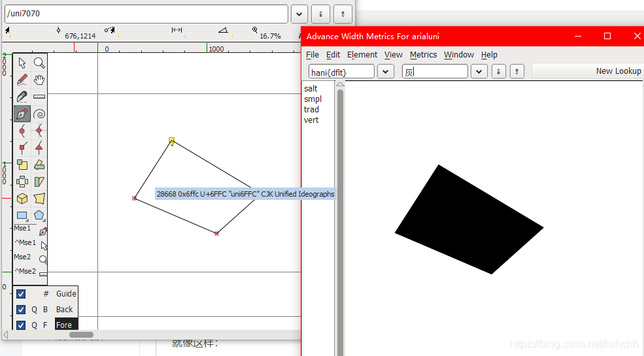Viewport: 644px width, 356px height.
Task: Select the smpl feature
Action: [313, 99]
